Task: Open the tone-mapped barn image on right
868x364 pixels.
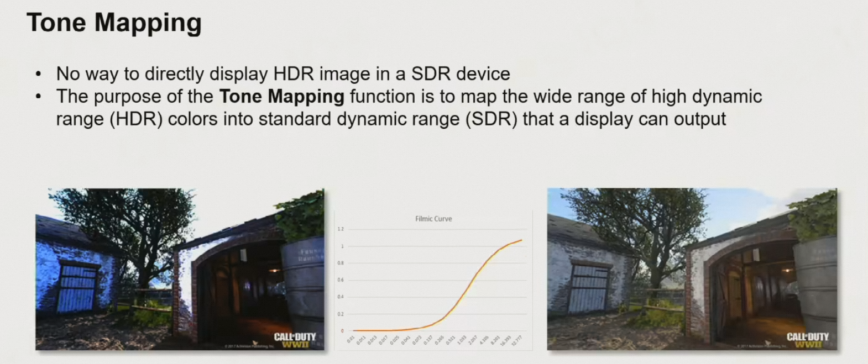Action: point(692,269)
